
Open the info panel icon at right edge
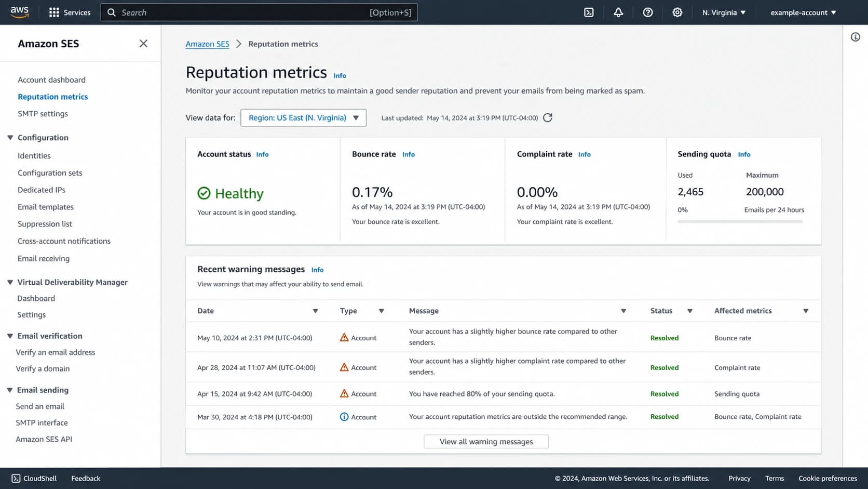856,37
